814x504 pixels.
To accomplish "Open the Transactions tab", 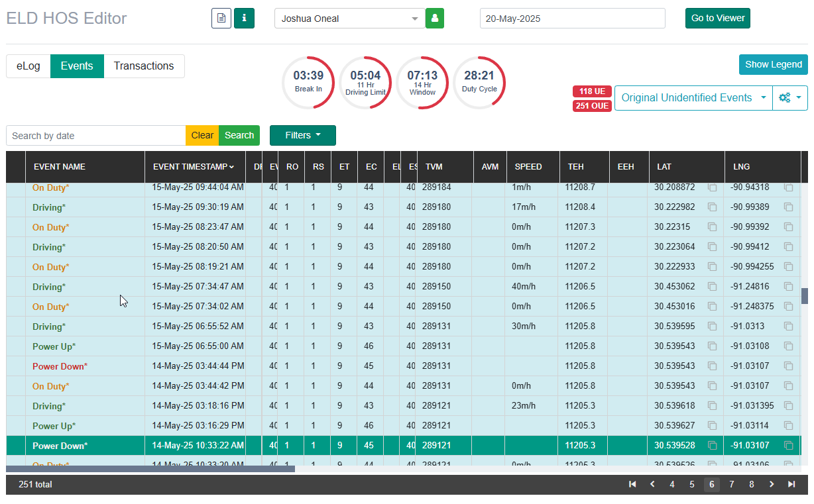I will [144, 66].
